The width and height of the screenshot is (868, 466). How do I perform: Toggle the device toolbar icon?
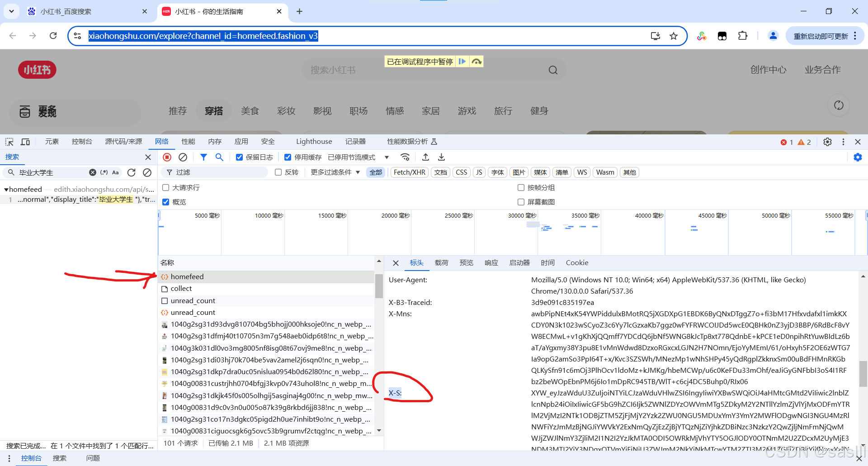tap(25, 142)
